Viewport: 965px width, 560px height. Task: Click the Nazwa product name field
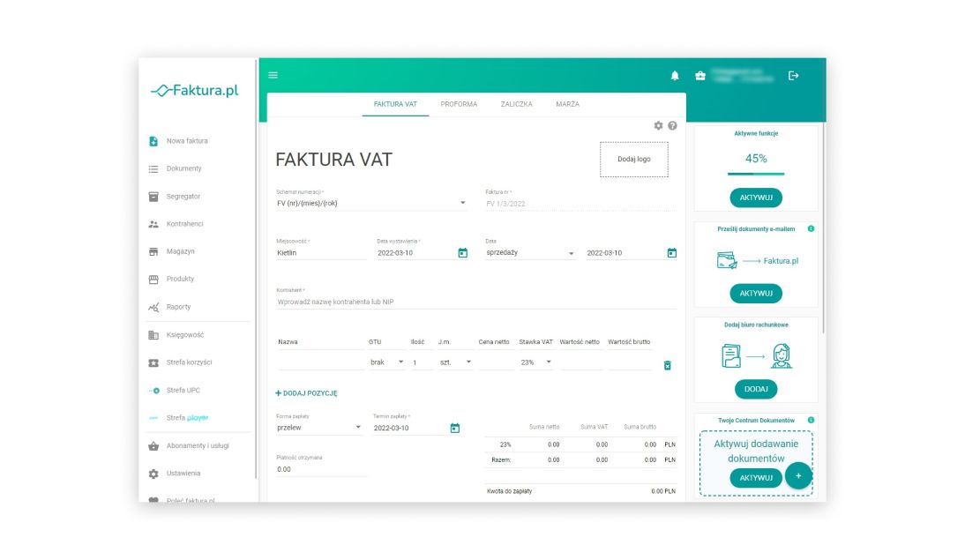[x=321, y=362]
